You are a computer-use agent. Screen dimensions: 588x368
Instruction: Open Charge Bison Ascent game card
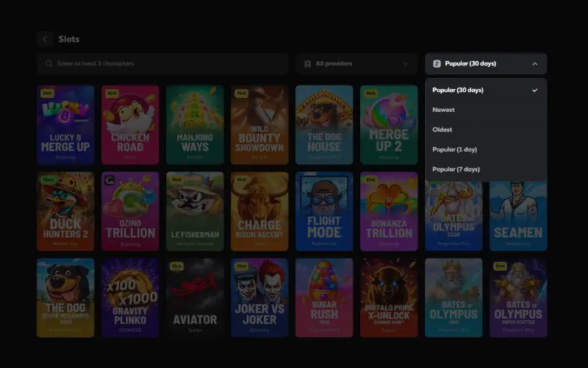259,211
